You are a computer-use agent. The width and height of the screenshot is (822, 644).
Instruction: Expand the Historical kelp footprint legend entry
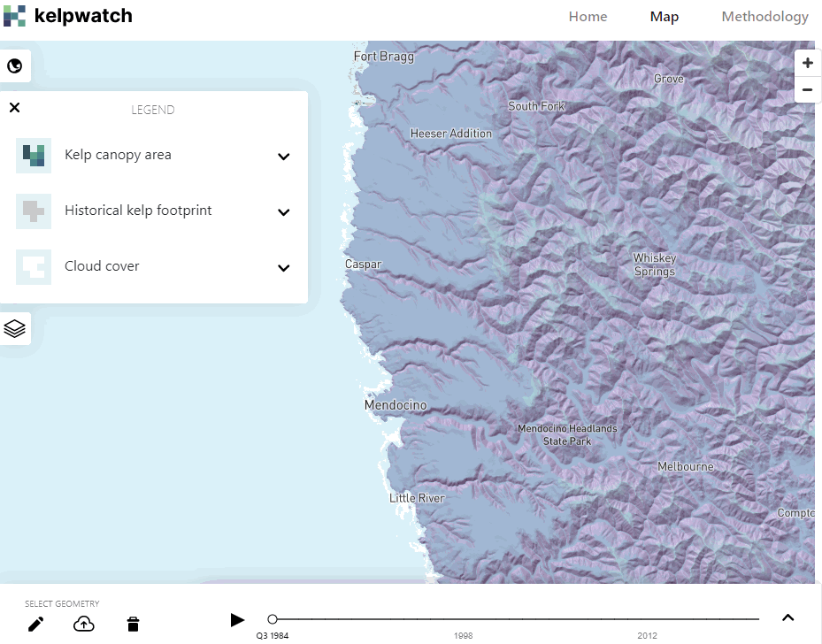tap(283, 212)
